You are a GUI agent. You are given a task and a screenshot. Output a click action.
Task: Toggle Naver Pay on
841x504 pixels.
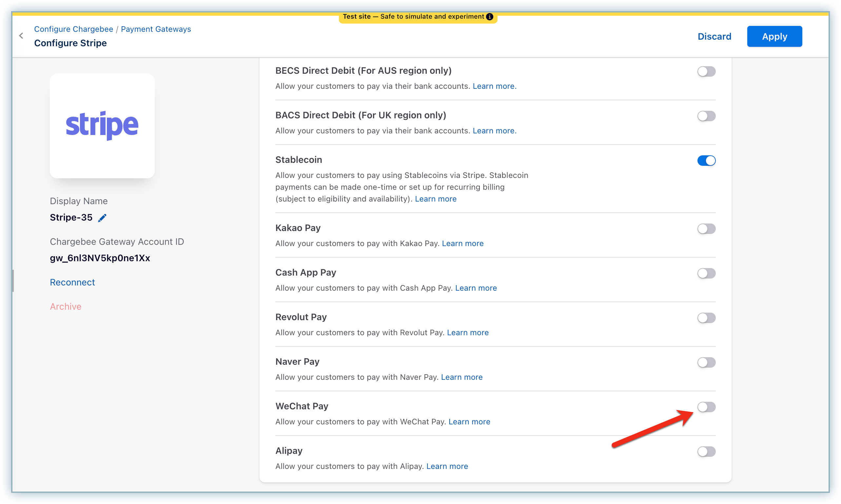(706, 362)
